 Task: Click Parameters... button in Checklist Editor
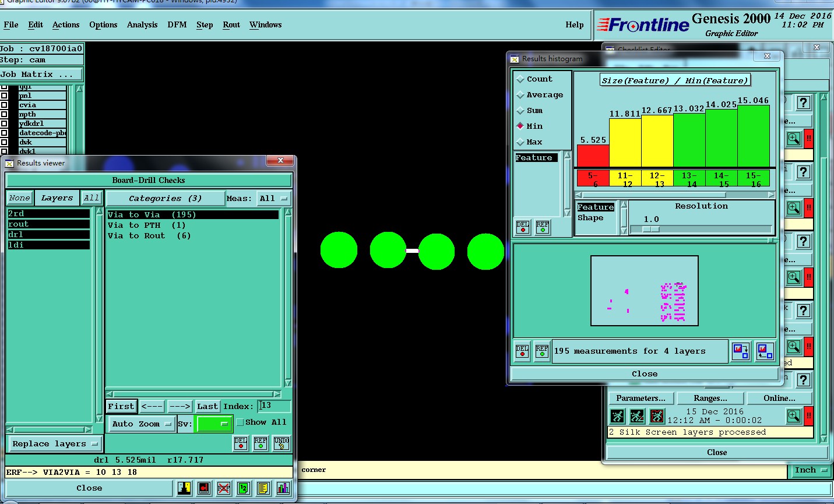[x=641, y=399]
